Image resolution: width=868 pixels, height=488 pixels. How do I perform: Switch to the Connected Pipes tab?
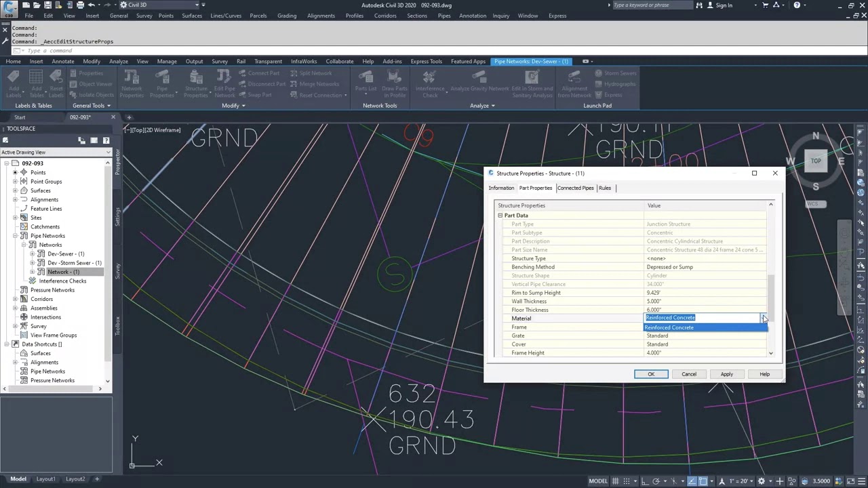(575, 188)
